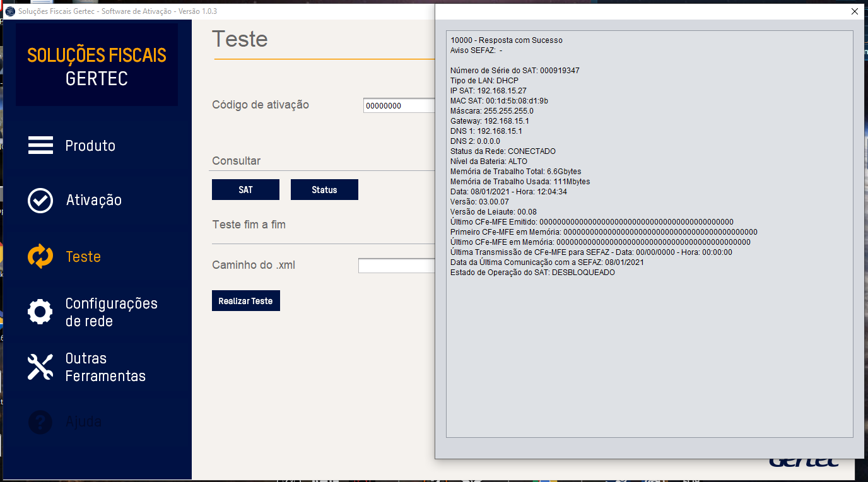
Task: Click the Gertec app icon in title bar
Action: [x=9, y=11]
